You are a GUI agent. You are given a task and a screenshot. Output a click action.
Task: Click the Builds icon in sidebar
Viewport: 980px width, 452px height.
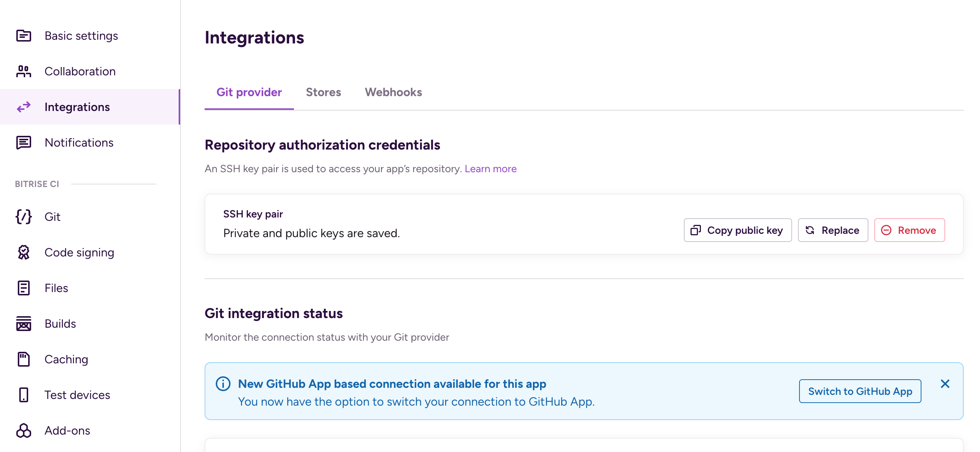[24, 324]
